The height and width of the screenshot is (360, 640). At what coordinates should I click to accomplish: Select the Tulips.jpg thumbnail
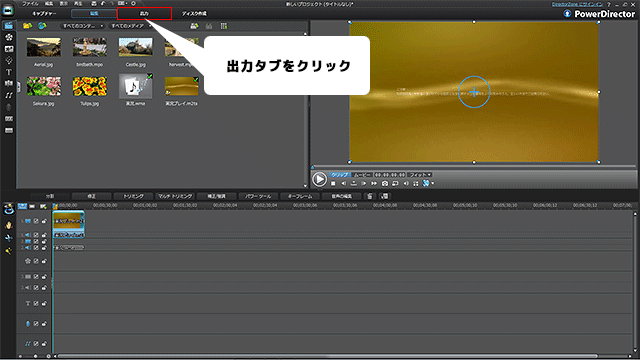point(90,87)
